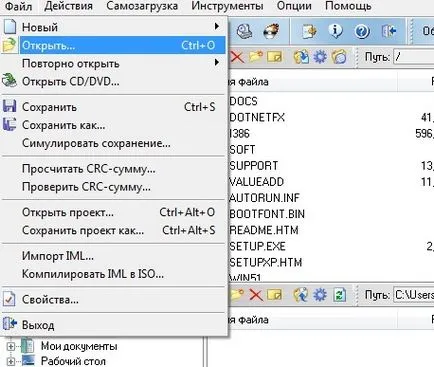Choose Сохранить in the menu
Viewport: 434px width, 367px height.
click(x=114, y=107)
